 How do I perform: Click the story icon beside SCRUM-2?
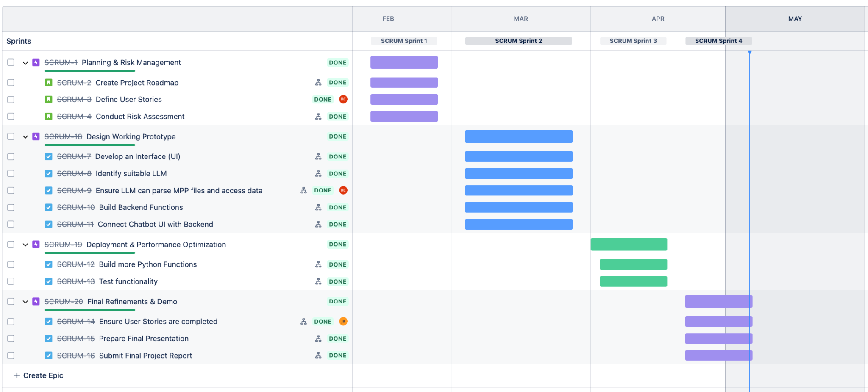point(49,83)
